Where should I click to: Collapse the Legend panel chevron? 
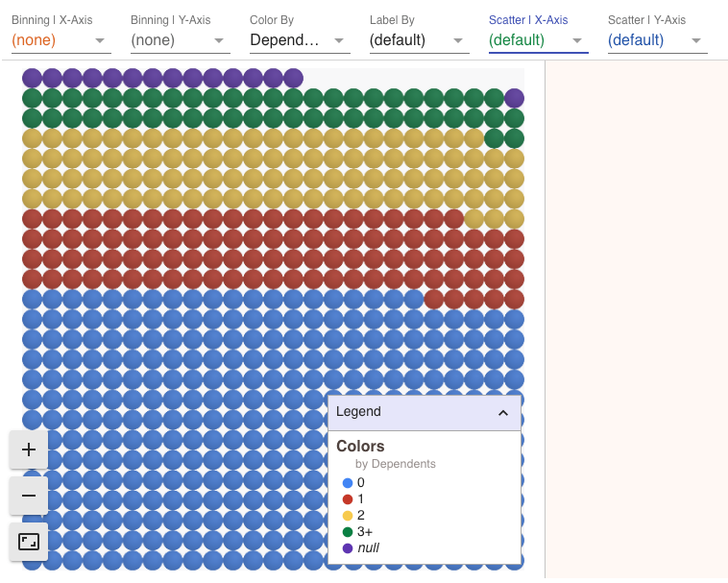click(x=502, y=412)
